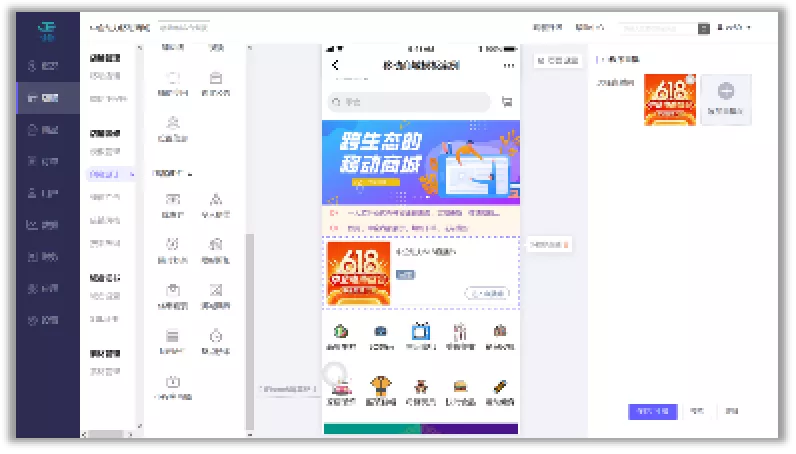This screenshot has width=796, height=454.
Task: Remove the 618 image using its corner delete icon
Action: 690,79
